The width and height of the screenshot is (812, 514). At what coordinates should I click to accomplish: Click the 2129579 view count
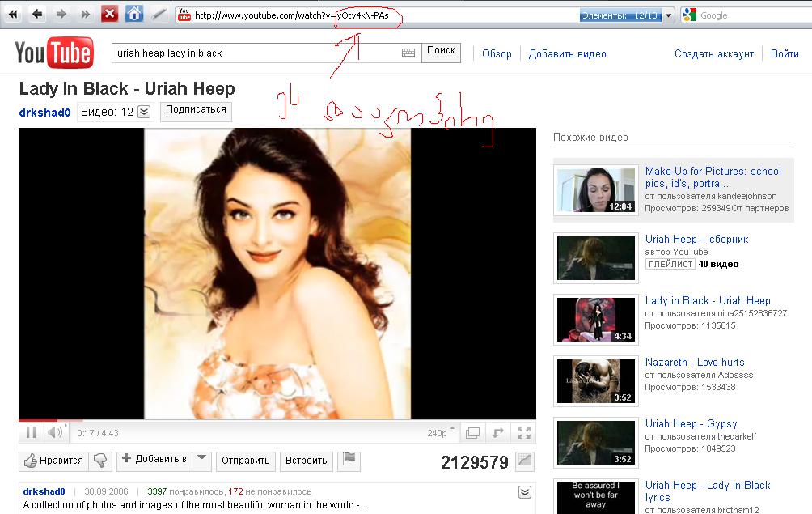(x=475, y=462)
